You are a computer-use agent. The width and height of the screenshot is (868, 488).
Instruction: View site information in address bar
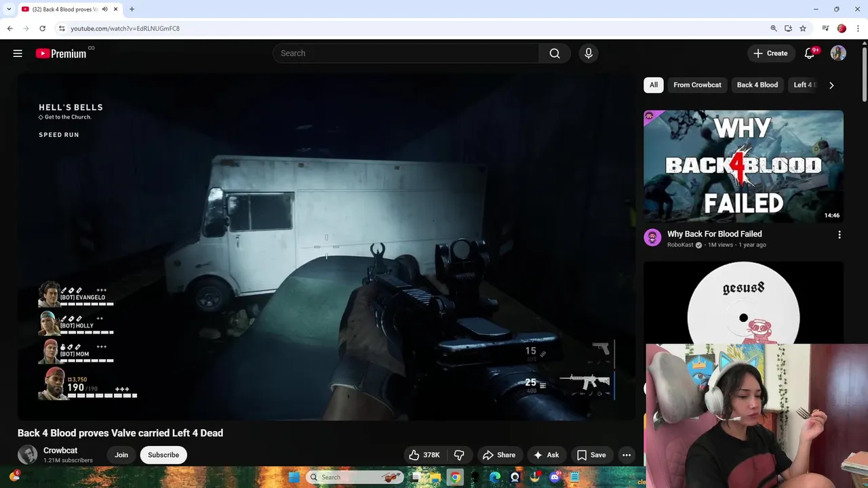tap(62, 28)
